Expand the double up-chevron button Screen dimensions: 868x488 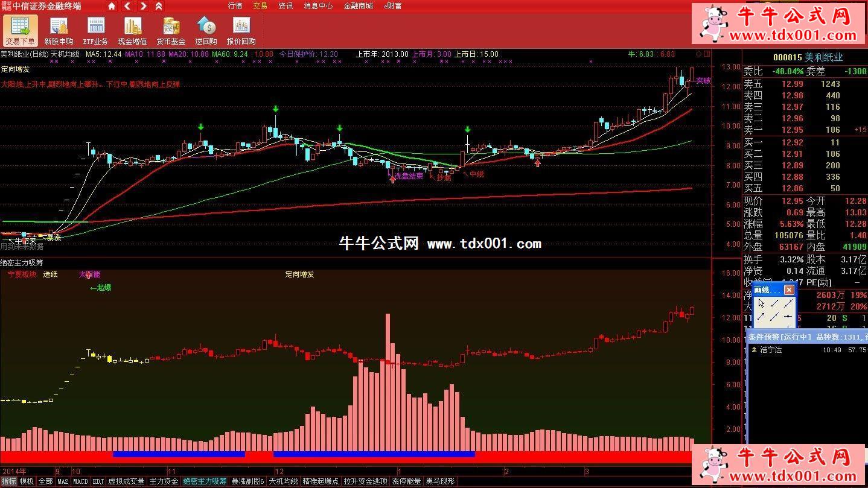pos(159,6)
